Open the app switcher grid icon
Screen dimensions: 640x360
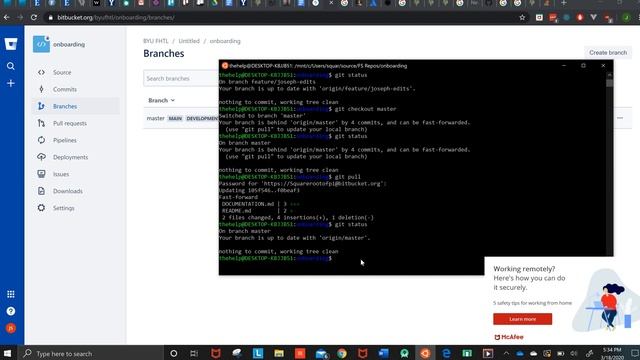pos(11,294)
